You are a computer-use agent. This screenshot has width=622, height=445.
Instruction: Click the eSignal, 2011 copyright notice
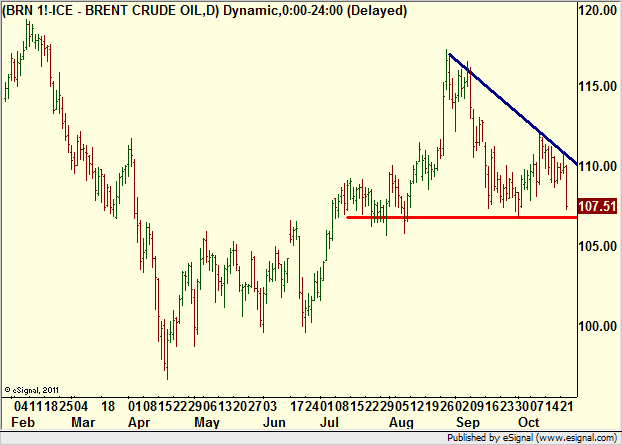31,390
